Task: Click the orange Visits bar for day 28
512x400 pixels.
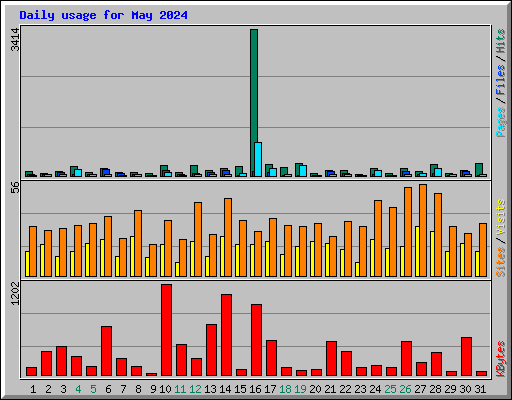Action: tap(438, 235)
